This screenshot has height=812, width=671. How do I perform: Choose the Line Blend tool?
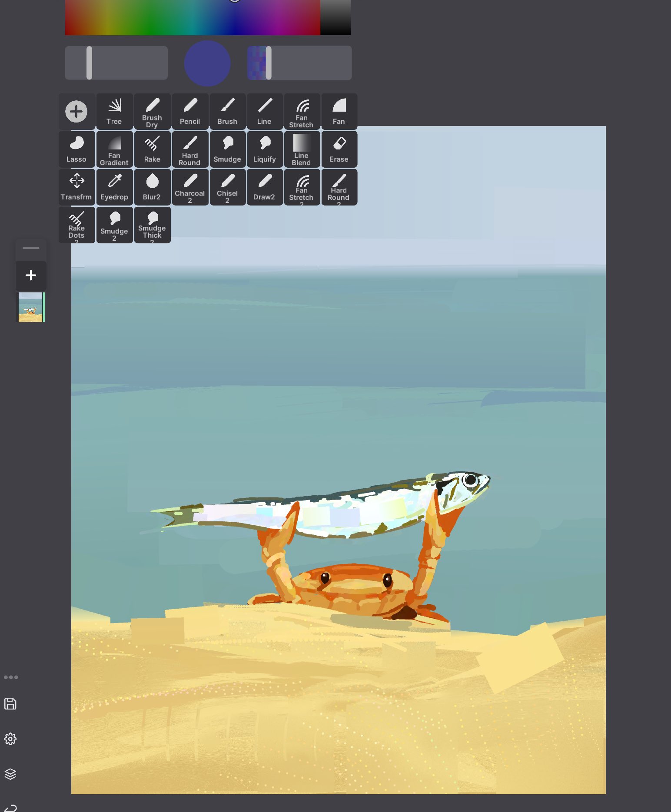[x=302, y=149]
